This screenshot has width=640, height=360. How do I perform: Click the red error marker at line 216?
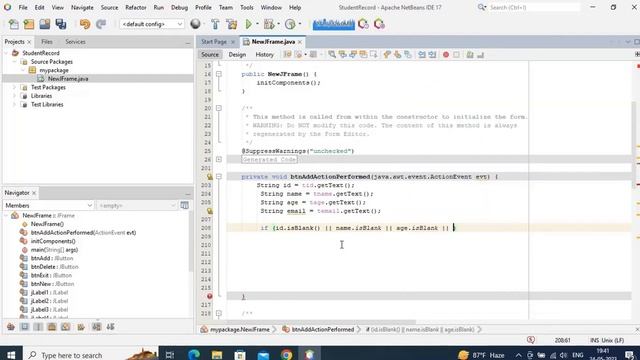209,296
